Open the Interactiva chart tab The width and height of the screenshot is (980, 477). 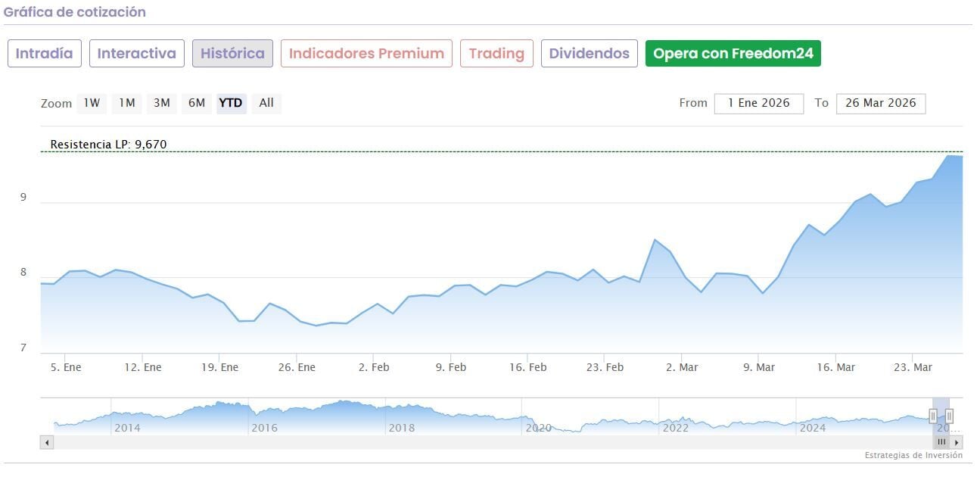tap(137, 54)
